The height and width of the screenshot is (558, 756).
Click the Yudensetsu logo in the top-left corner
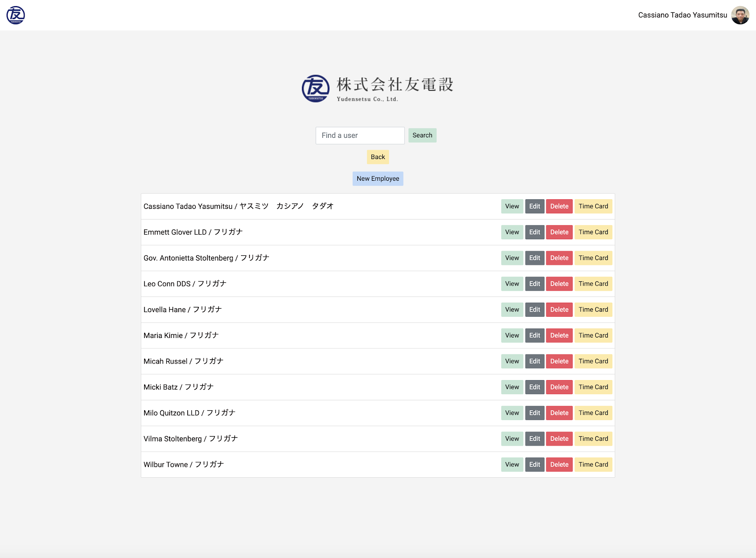tap(16, 15)
